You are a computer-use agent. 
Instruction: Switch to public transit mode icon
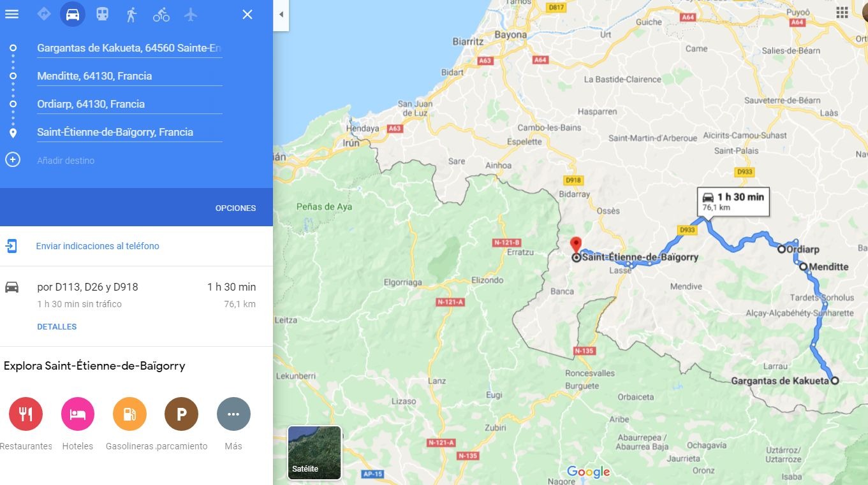tap(102, 14)
